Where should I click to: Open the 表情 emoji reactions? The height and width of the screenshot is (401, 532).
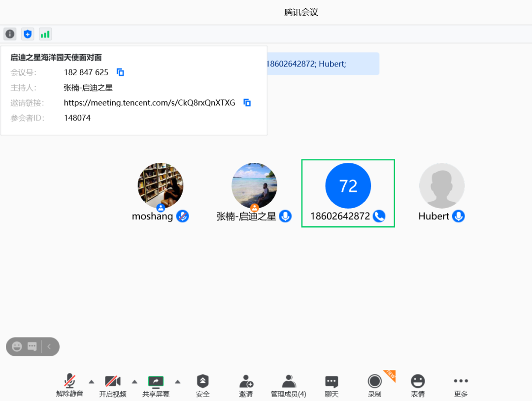click(418, 385)
